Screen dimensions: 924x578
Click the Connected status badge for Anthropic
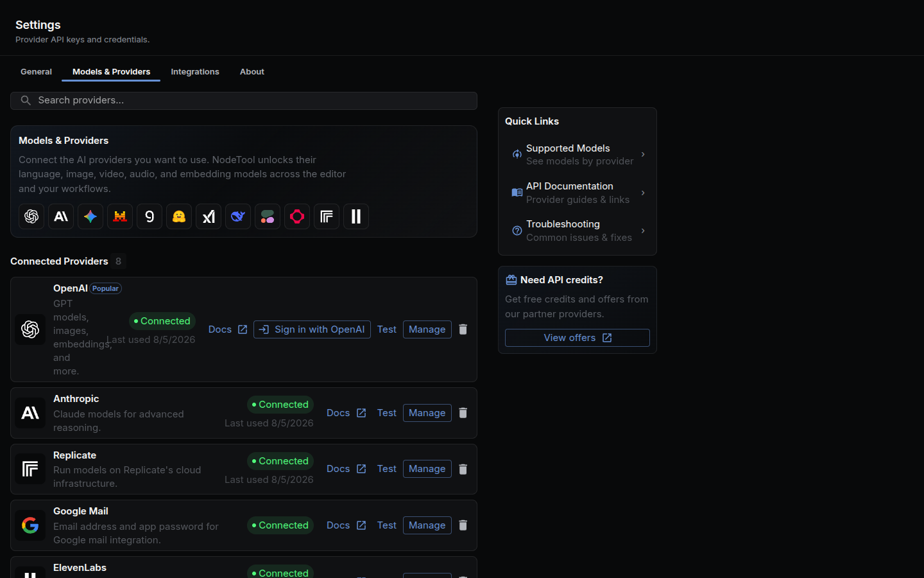(280, 405)
